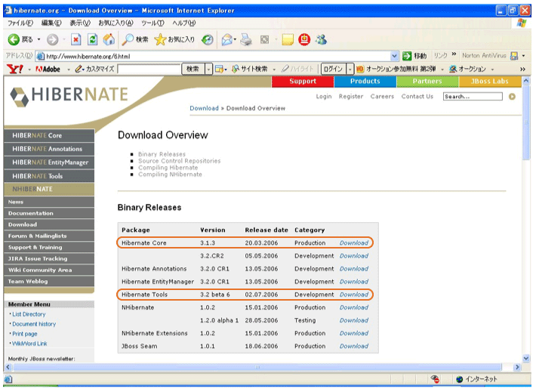Click the vertical scrollbar down arrow
The width and height of the screenshot is (536, 392).
[x=526, y=358]
